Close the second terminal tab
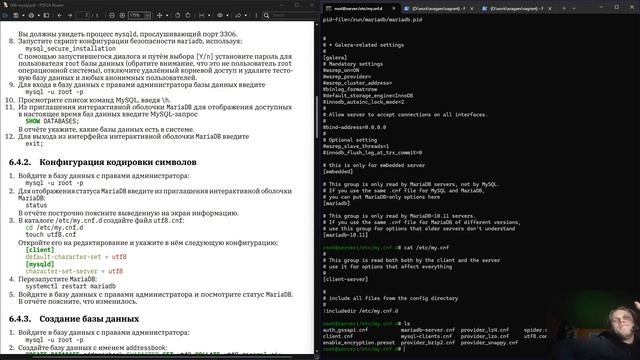The image size is (640, 360). coord(472,8)
